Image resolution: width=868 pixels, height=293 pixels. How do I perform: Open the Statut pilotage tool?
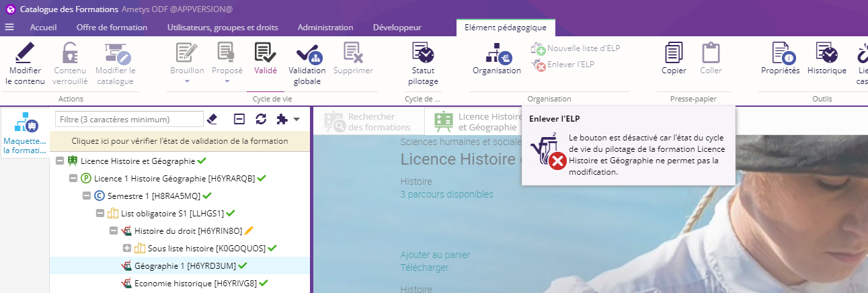[x=424, y=53]
